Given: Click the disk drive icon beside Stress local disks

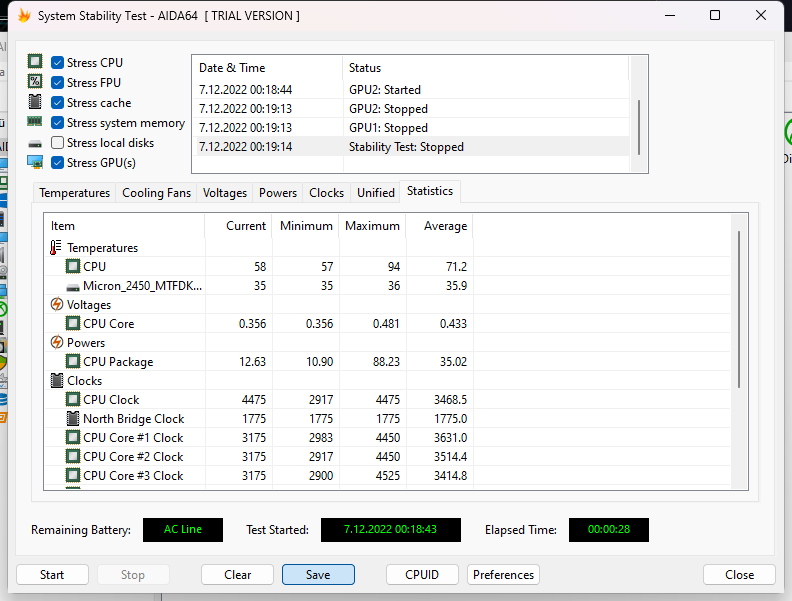Looking at the screenshot, I should click(x=35, y=144).
